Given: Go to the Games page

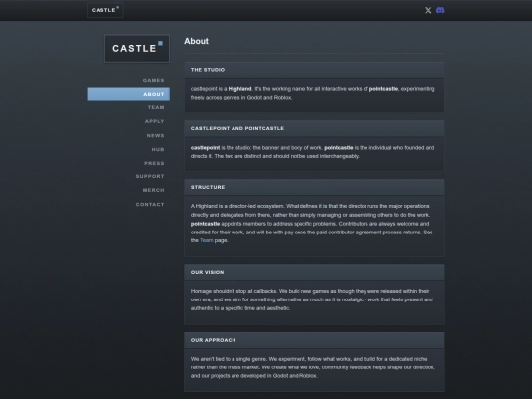Looking at the screenshot, I should [x=153, y=80].
